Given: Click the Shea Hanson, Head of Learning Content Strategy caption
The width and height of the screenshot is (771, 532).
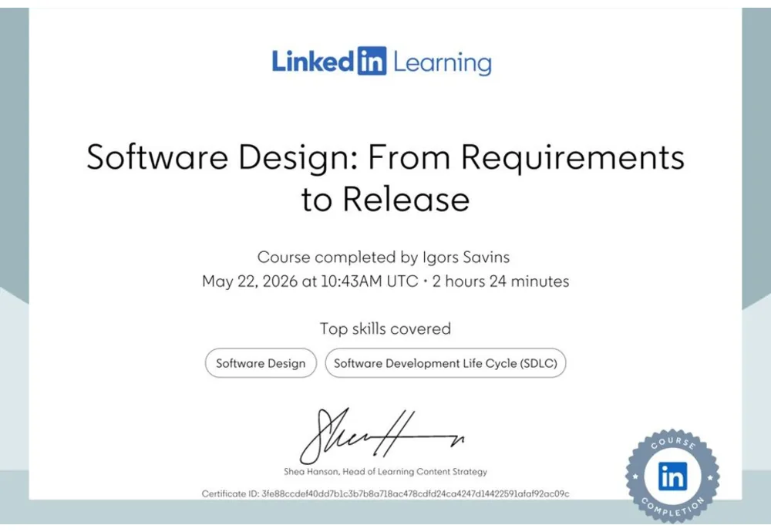Looking at the screenshot, I should [x=385, y=472].
